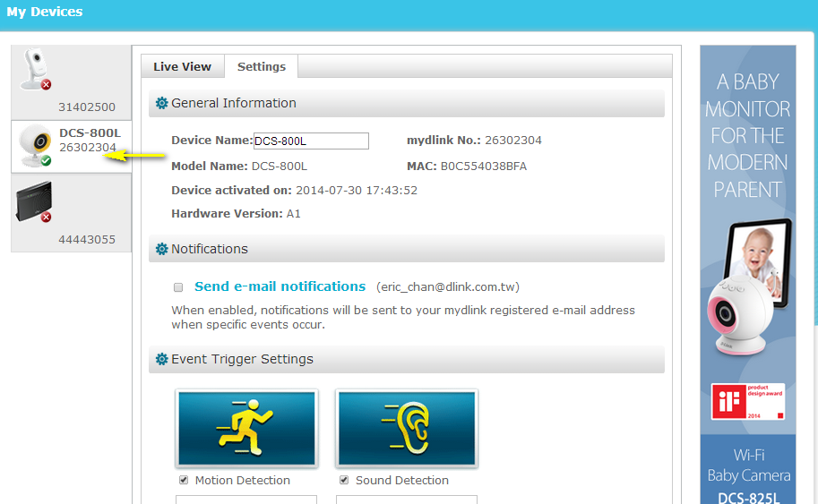Image resolution: width=818 pixels, height=504 pixels.
Task: Click the Sound Detection ear tile
Action: pyautogui.click(x=407, y=429)
